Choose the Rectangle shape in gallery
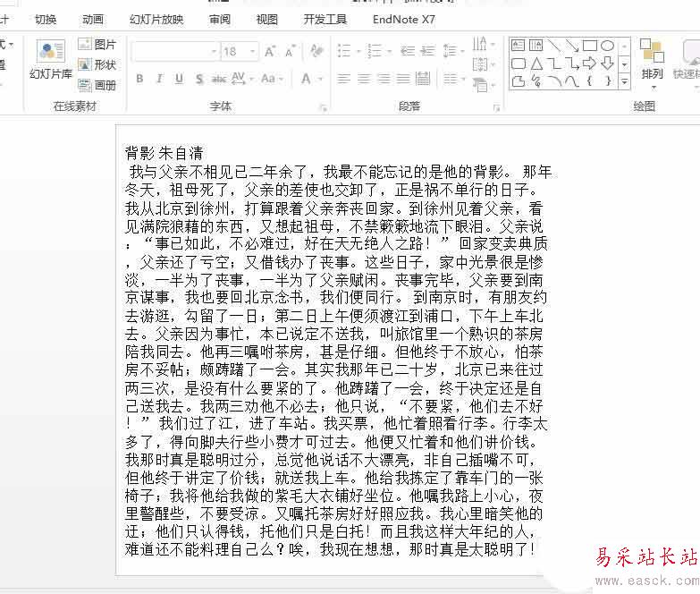700x594 pixels. 590,45
